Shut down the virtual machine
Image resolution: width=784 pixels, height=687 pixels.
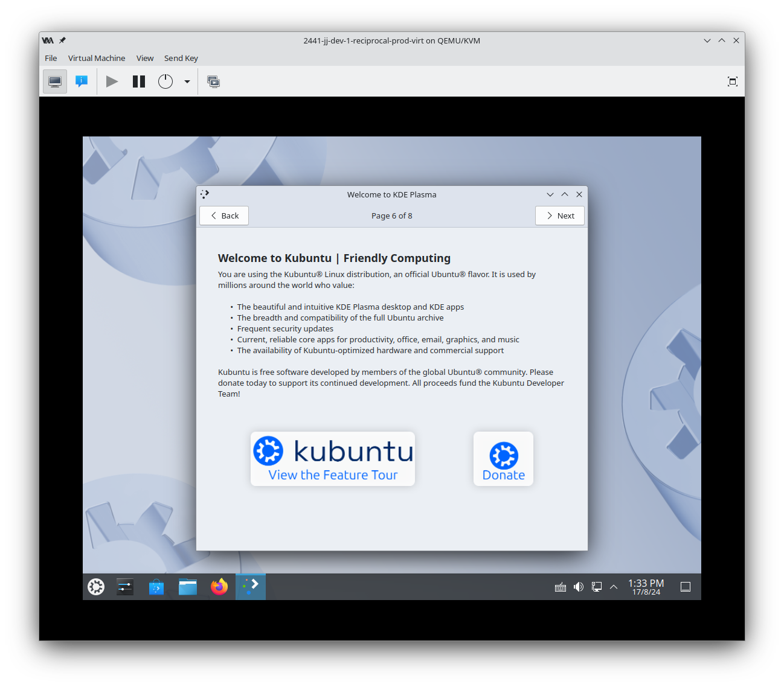[x=165, y=81]
